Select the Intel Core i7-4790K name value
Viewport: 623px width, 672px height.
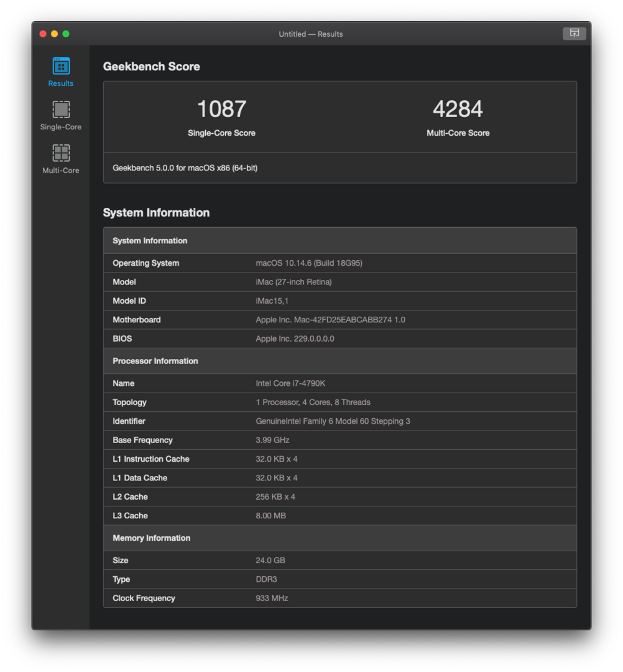click(290, 383)
